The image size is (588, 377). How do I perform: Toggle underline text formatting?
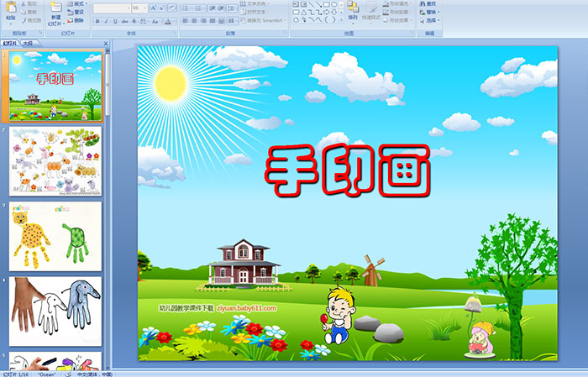tap(115, 21)
